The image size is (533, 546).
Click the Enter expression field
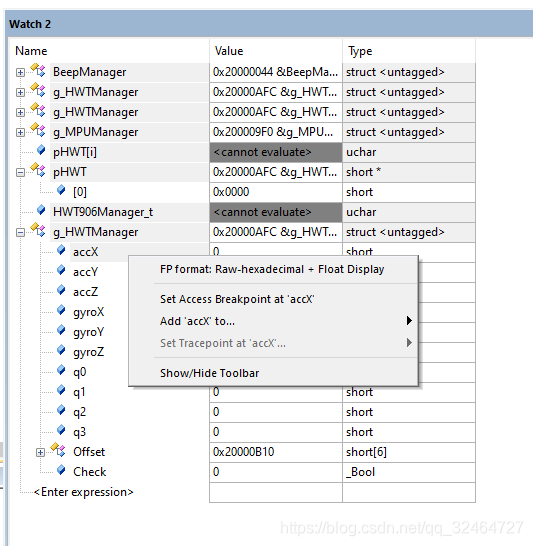(x=84, y=492)
